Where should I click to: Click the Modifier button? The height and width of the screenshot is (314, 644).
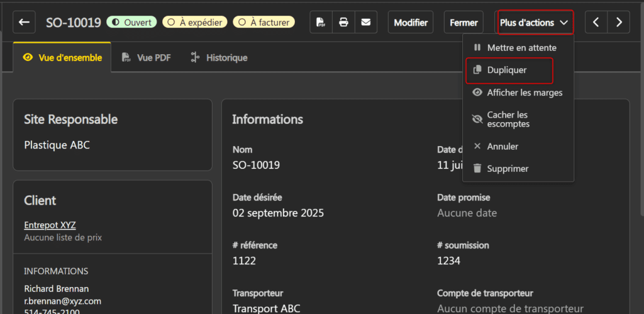[x=411, y=23]
